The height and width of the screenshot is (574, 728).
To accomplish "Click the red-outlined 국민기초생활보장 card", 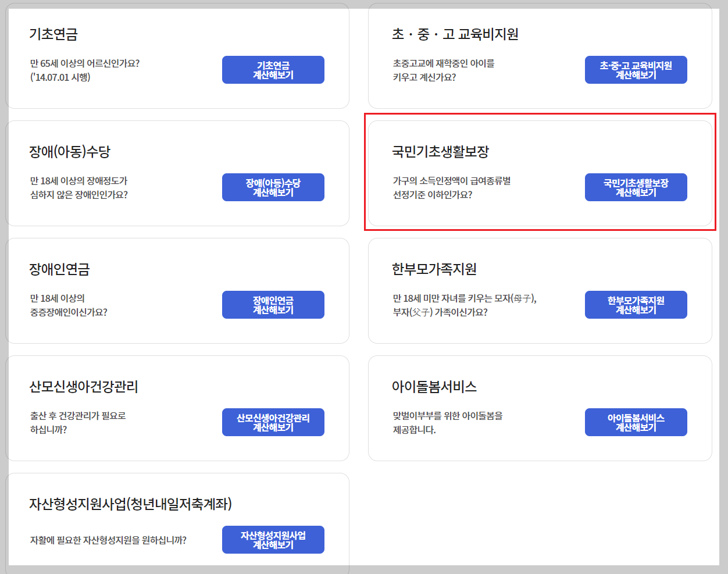I will click(540, 173).
